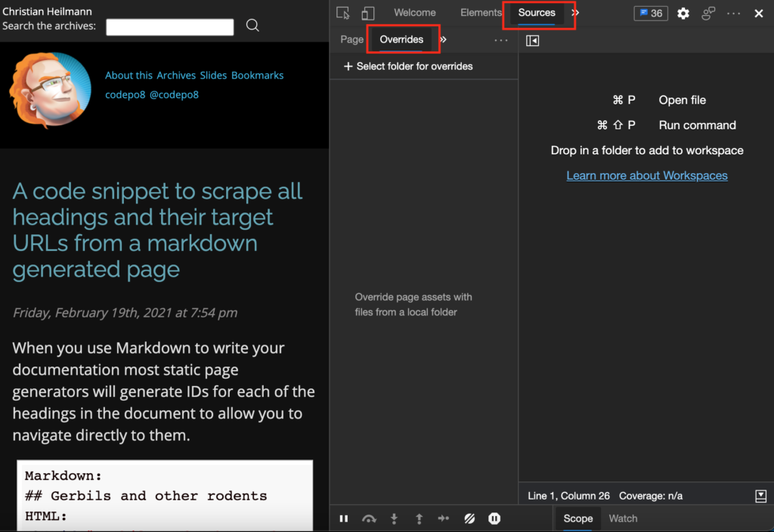
Task: Open Learn more about Workspaces link
Action: 647,175
